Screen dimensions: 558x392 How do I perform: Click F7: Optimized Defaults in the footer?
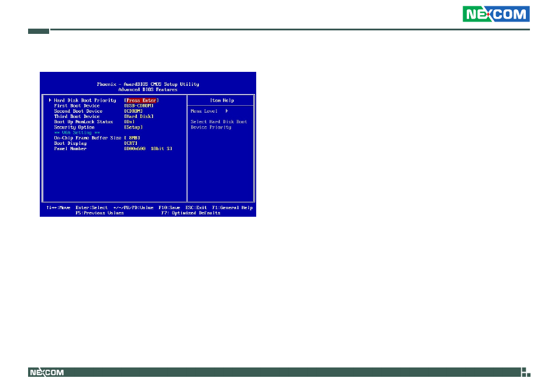pyautogui.click(x=191, y=213)
